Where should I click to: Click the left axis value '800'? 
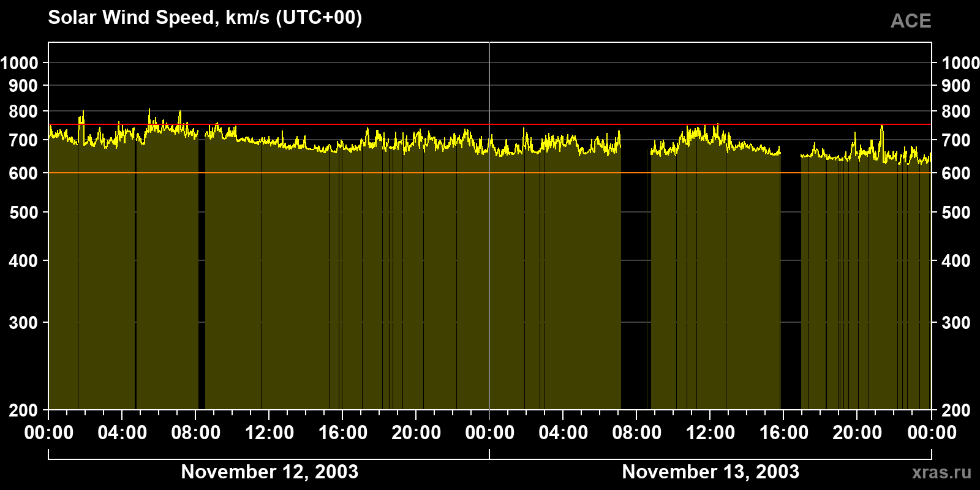click(23, 111)
